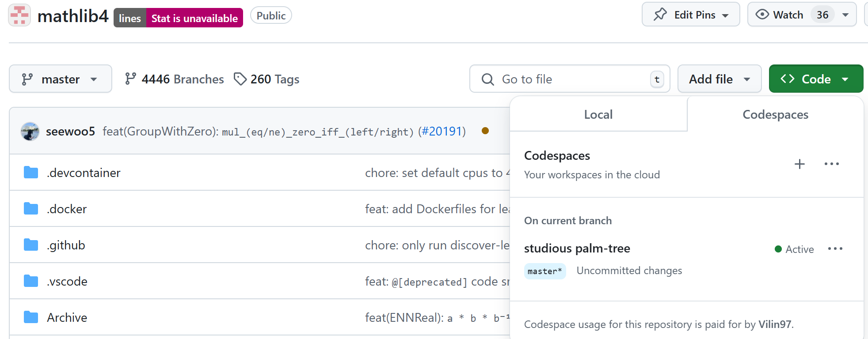Click the Edit Pins button

(x=691, y=15)
